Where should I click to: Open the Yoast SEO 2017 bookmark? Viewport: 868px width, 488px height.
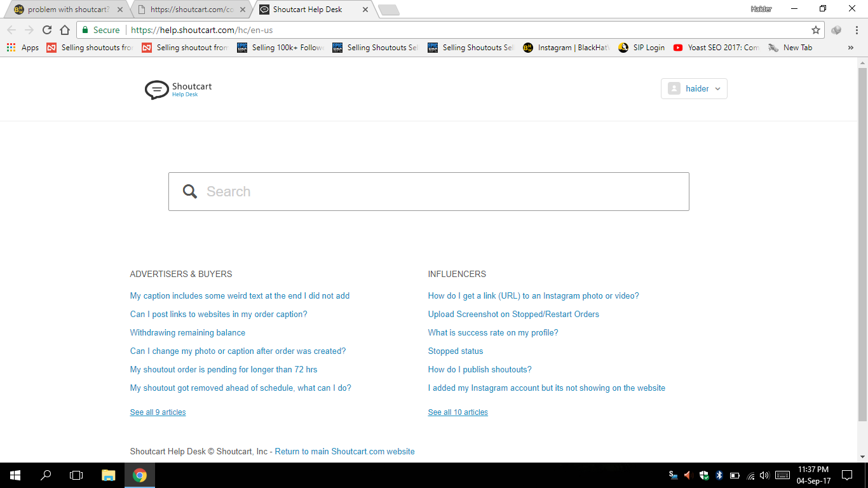[x=715, y=48]
